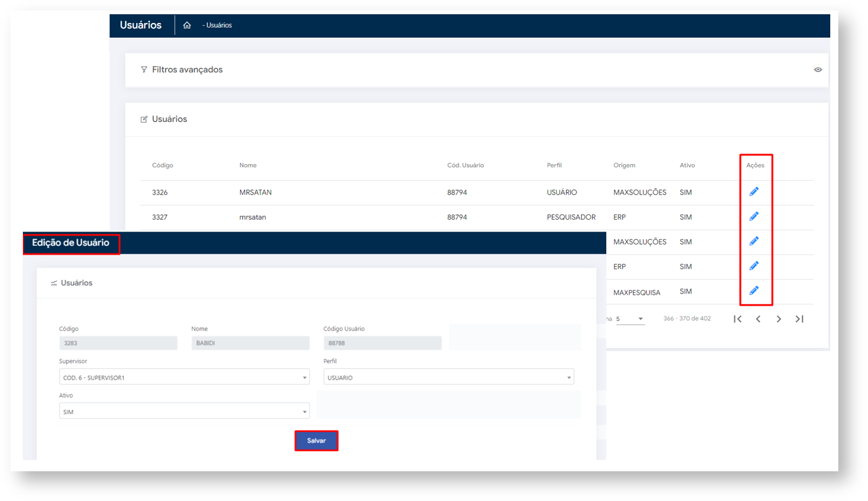Click the Usuários breadcrumb link

[x=219, y=25]
